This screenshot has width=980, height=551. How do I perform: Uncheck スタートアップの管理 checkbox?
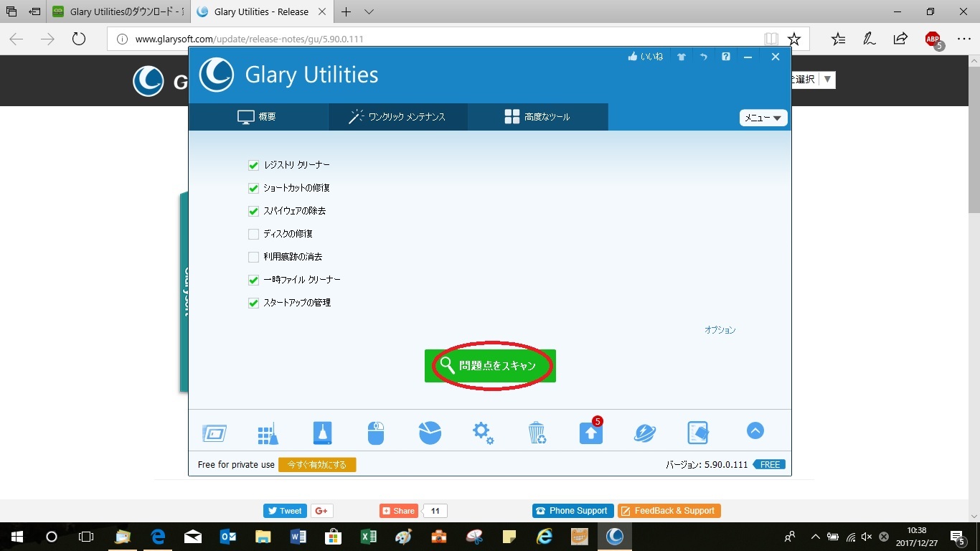[253, 303]
